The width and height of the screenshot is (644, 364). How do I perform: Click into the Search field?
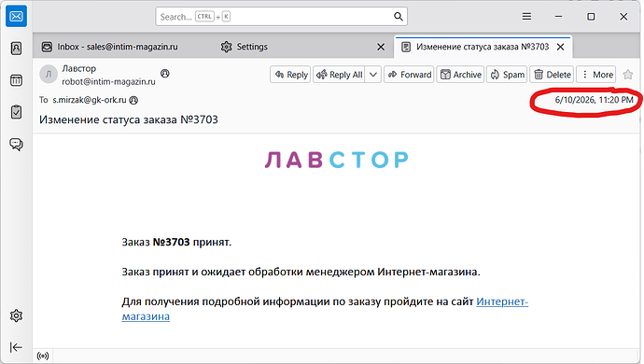[281, 17]
